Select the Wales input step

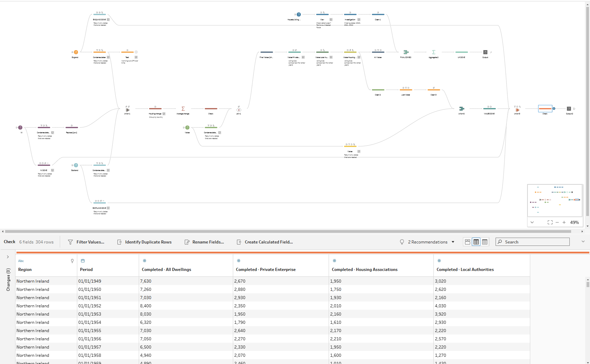[188, 128]
